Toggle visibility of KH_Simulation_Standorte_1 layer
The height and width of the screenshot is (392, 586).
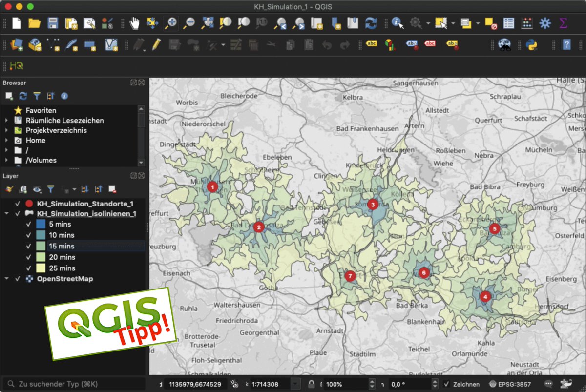tap(18, 204)
